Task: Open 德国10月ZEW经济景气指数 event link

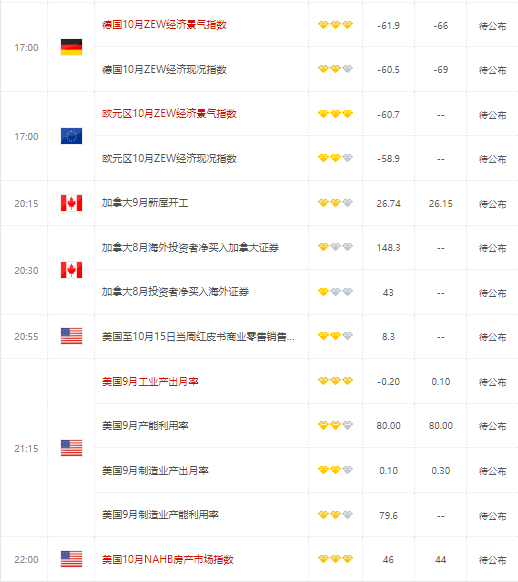Action: [164, 25]
